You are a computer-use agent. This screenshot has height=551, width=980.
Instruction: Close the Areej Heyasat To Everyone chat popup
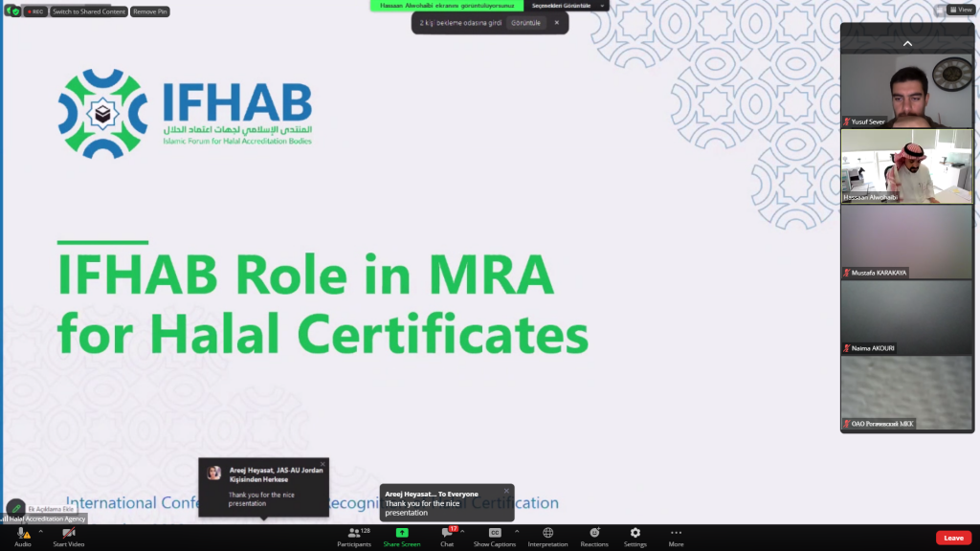click(x=507, y=491)
